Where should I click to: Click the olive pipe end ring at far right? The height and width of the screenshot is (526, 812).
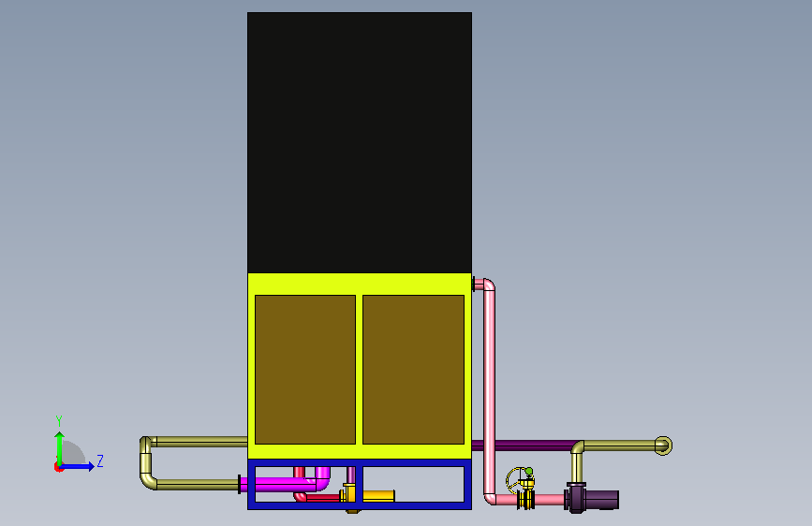tap(663, 446)
